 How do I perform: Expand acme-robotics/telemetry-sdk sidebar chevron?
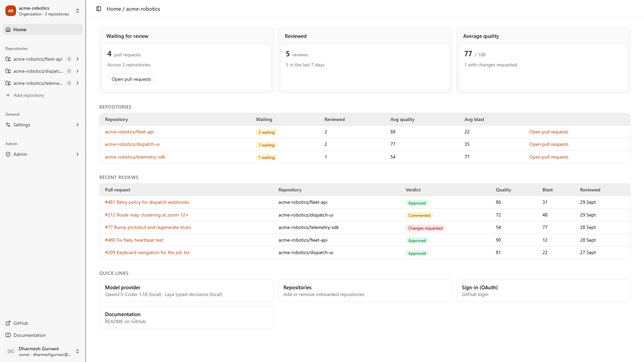77,83
